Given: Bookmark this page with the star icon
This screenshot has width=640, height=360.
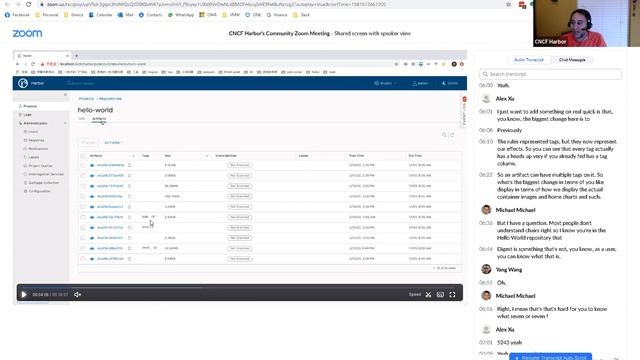Looking at the screenshot, I should pos(508,4).
